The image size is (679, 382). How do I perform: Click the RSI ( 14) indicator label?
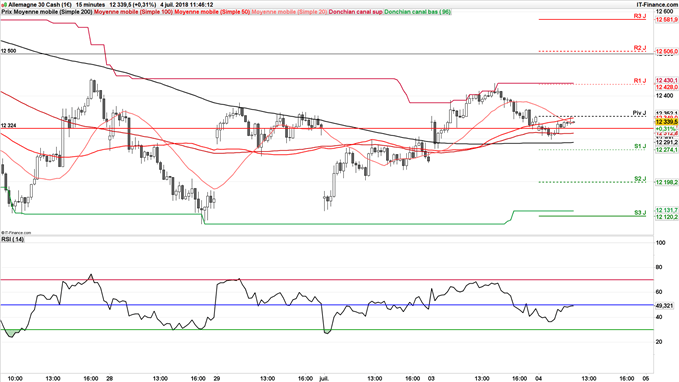13,240
